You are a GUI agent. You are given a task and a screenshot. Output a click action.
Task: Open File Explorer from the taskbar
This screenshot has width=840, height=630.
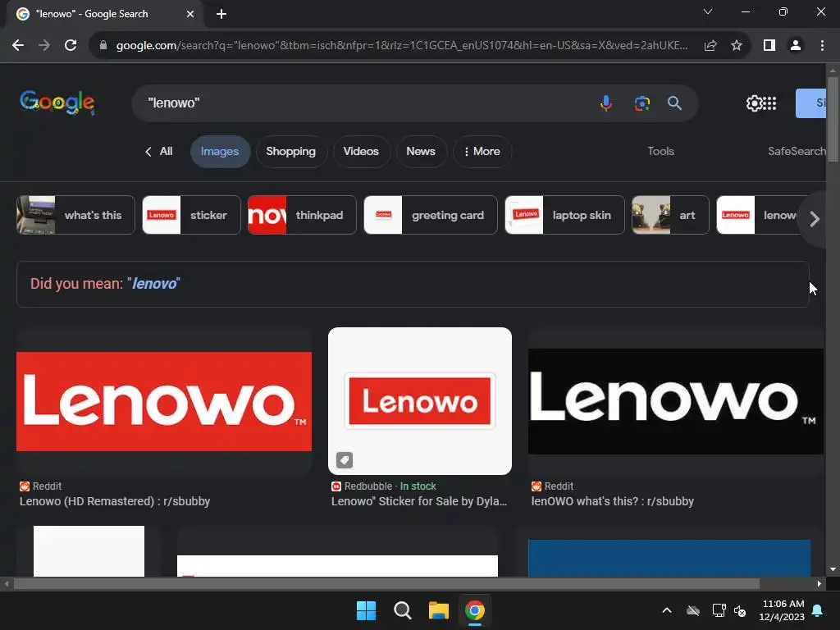439,610
